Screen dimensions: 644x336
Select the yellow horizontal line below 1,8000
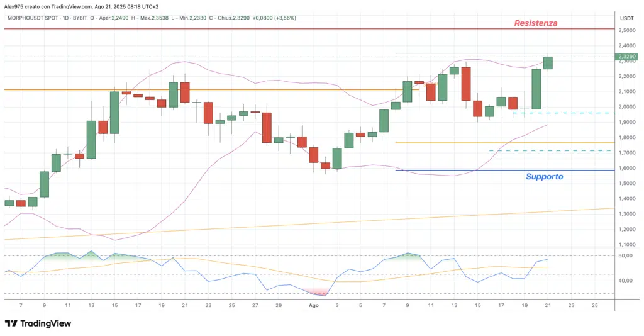pos(503,143)
